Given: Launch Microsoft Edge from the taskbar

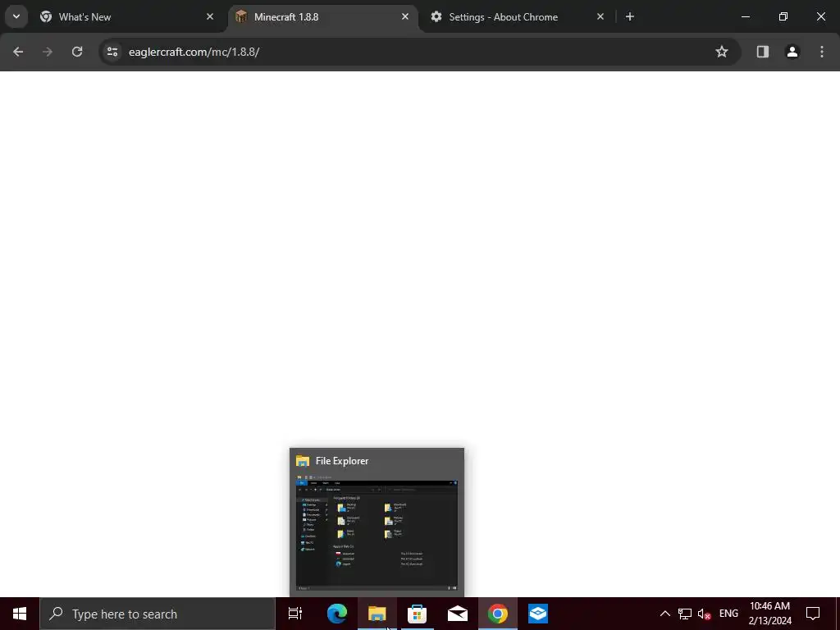Looking at the screenshot, I should click(x=337, y=614).
